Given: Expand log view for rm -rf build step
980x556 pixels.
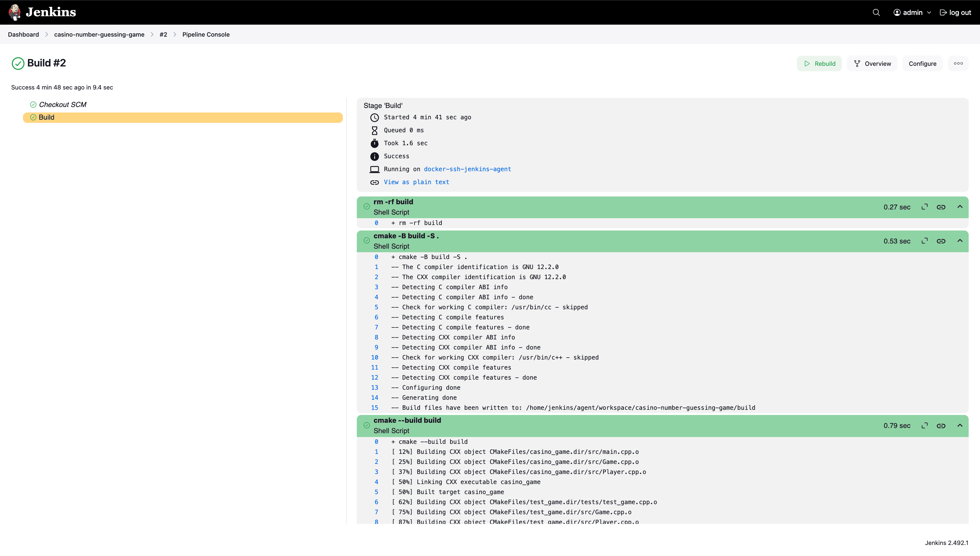Looking at the screenshot, I should pos(924,207).
